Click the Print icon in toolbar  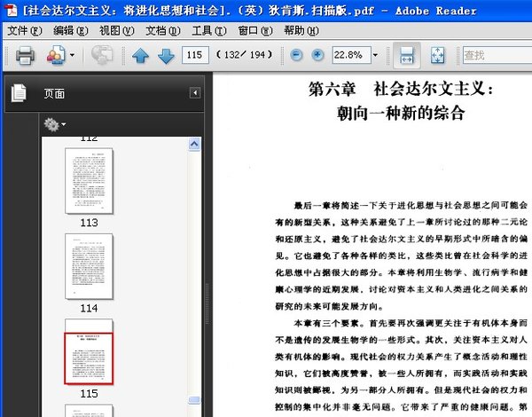tap(25, 56)
